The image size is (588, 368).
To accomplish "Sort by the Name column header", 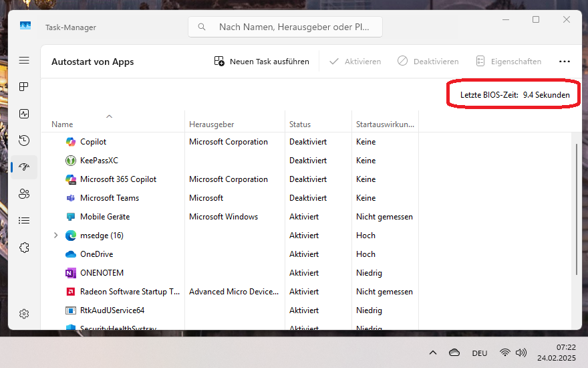I will pos(62,124).
